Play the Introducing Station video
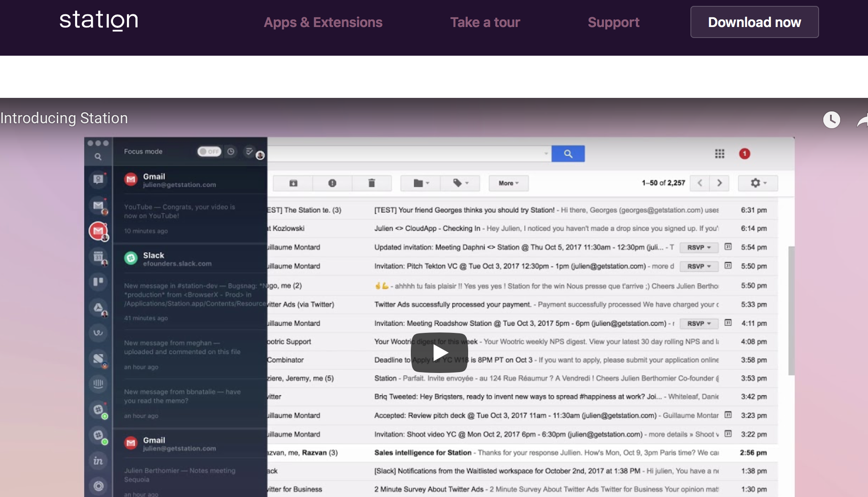Viewport: 868px width, 497px height. coord(439,353)
